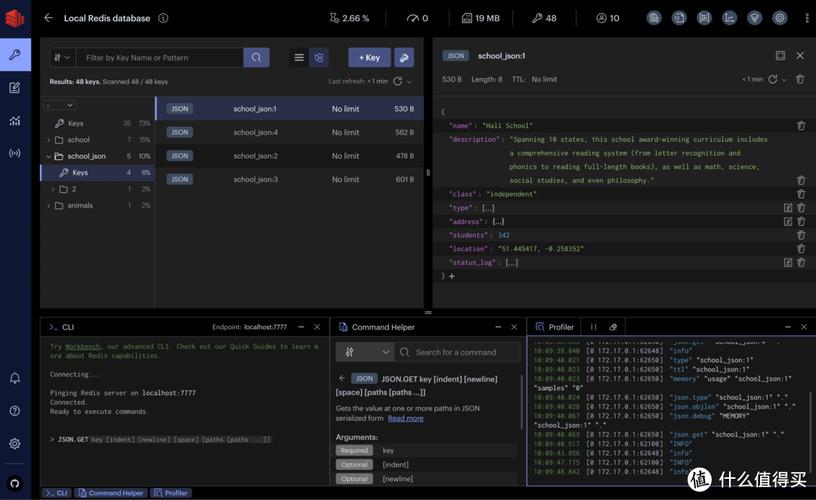
Task: Open the command group filter dropdown
Action: (x=365, y=352)
